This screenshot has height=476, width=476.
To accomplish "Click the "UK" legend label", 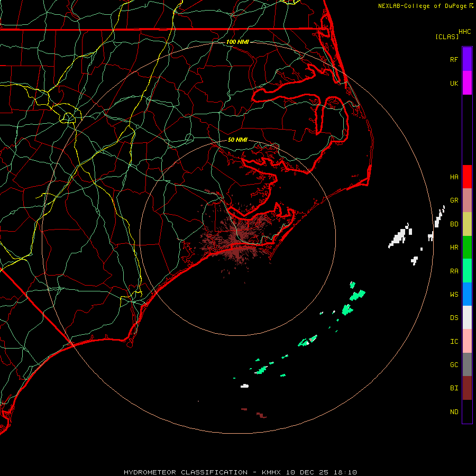I will [x=454, y=83].
